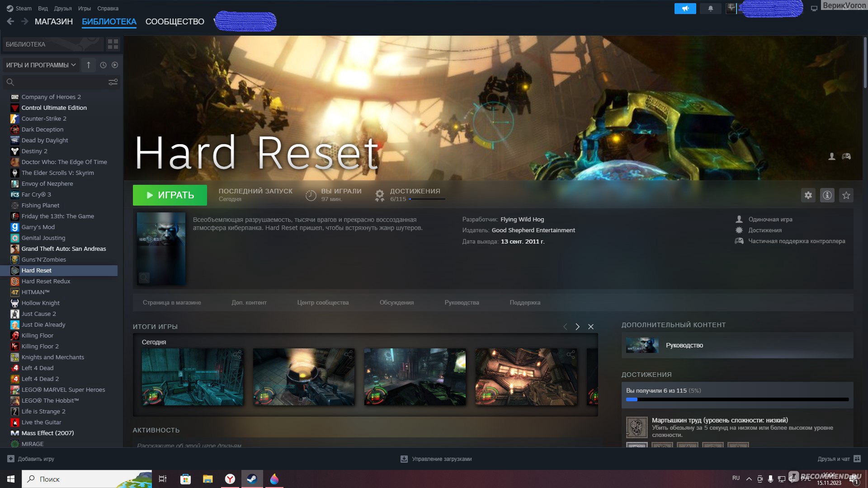868x488 pixels.
Task: Open Управление загрузками downloads manager
Action: point(436,459)
